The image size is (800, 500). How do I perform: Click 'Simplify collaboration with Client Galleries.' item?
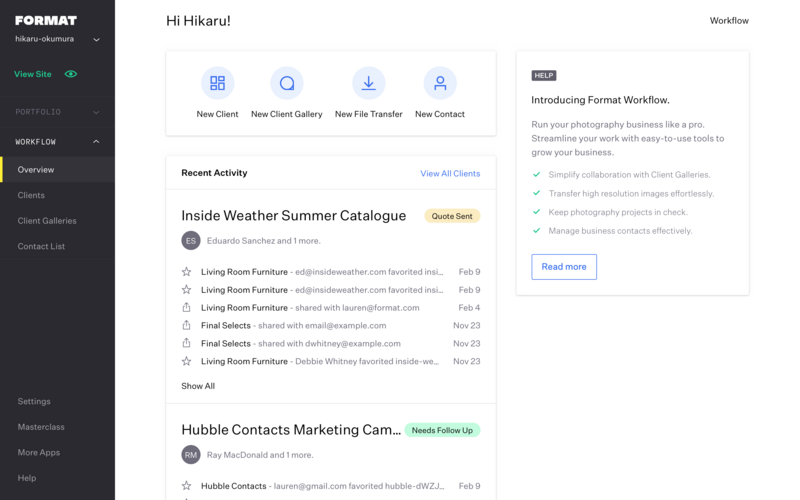point(629,174)
